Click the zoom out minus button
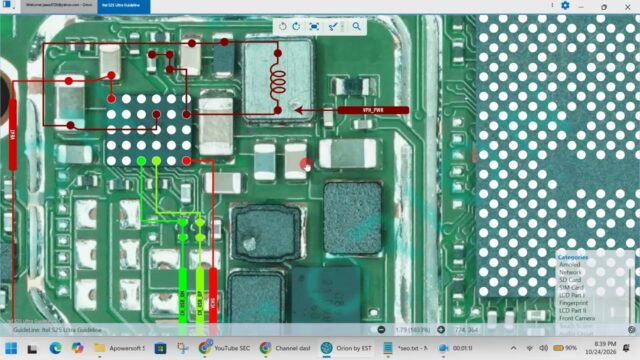 pyautogui.click(x=381, y=329)
